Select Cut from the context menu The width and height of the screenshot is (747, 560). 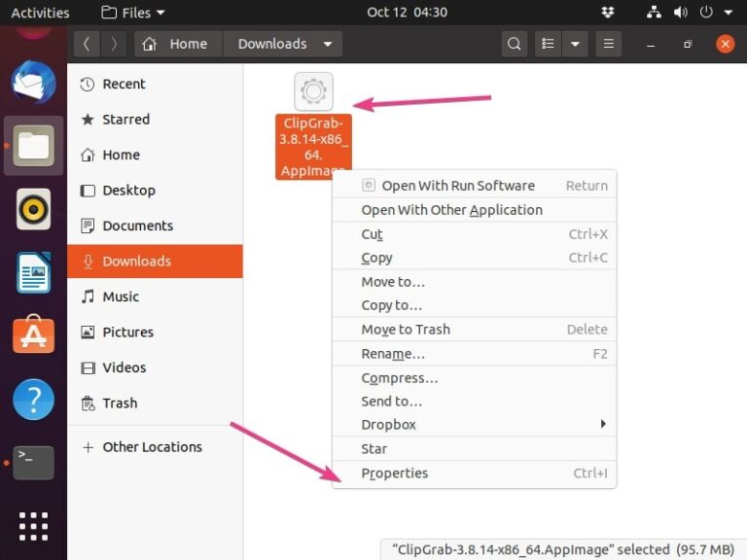point(474,234)
